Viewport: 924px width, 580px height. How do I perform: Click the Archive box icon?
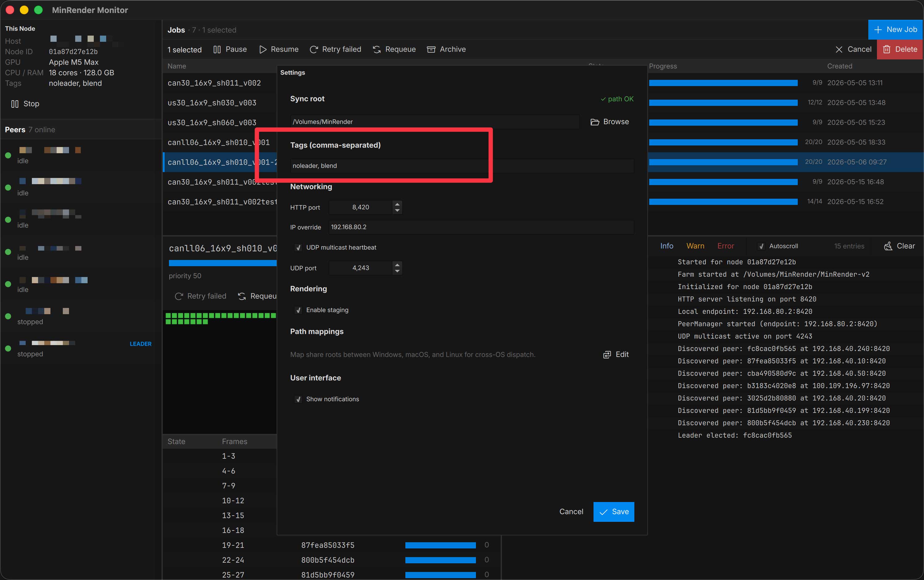point(431,50)
